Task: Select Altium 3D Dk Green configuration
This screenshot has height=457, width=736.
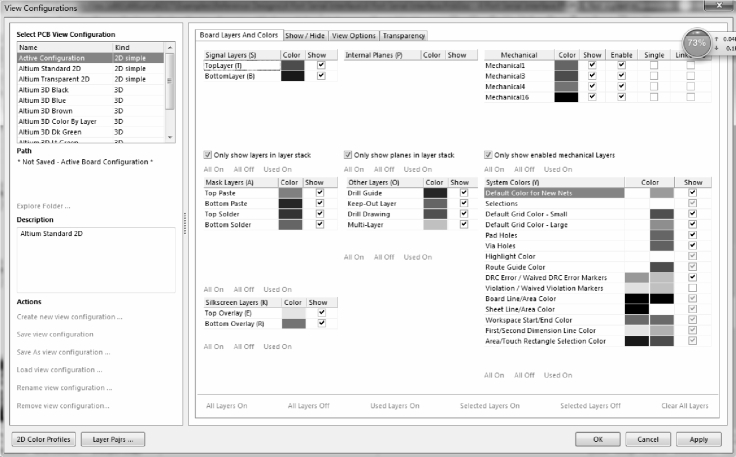Action: pyautogui.click(x=91, y=132)
